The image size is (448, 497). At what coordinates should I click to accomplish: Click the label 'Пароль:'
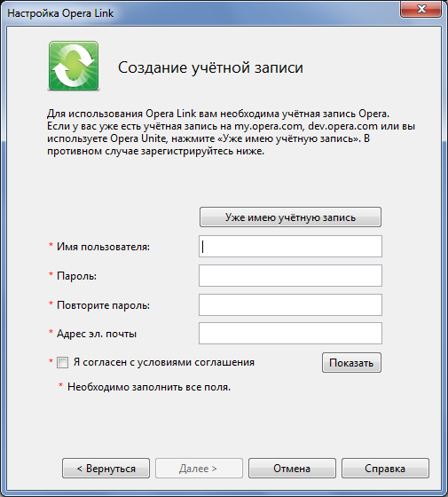[76, 276]
